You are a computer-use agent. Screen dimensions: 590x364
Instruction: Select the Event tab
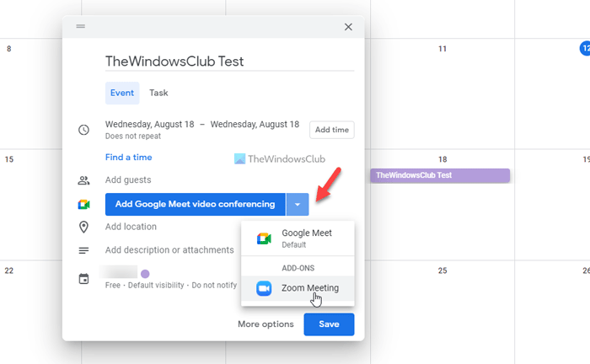122,93
